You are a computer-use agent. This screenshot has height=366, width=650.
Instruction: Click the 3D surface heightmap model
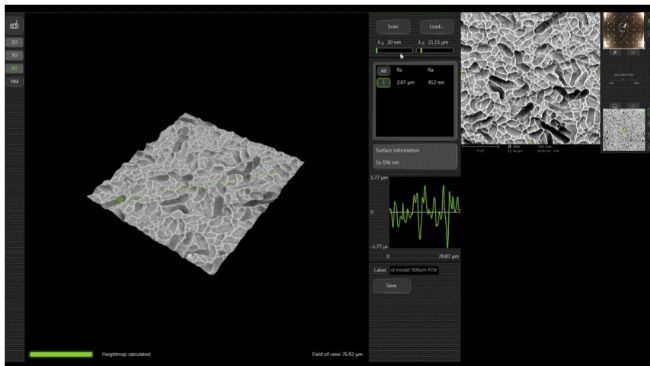pyautogui.click(x=196, y=194)
